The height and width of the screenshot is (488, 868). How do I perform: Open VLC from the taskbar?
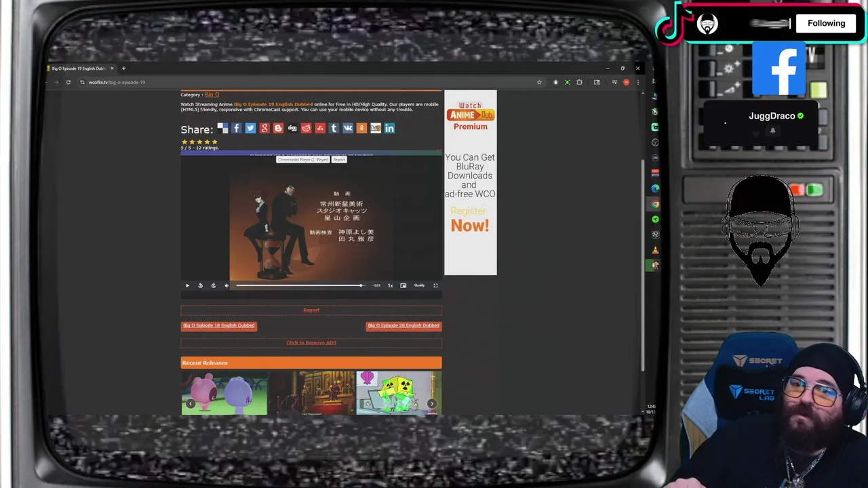click(x=655, y=250)
